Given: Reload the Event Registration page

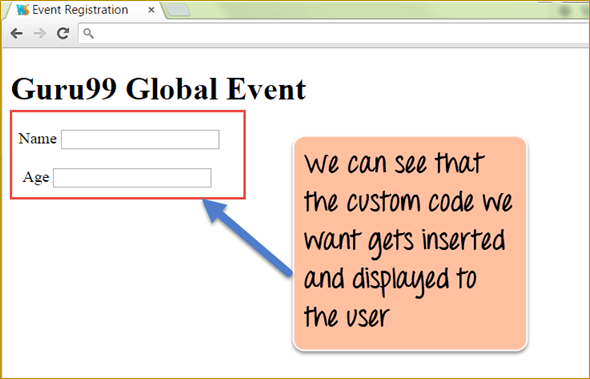Looking at the screenshot, I should point(63,33).
